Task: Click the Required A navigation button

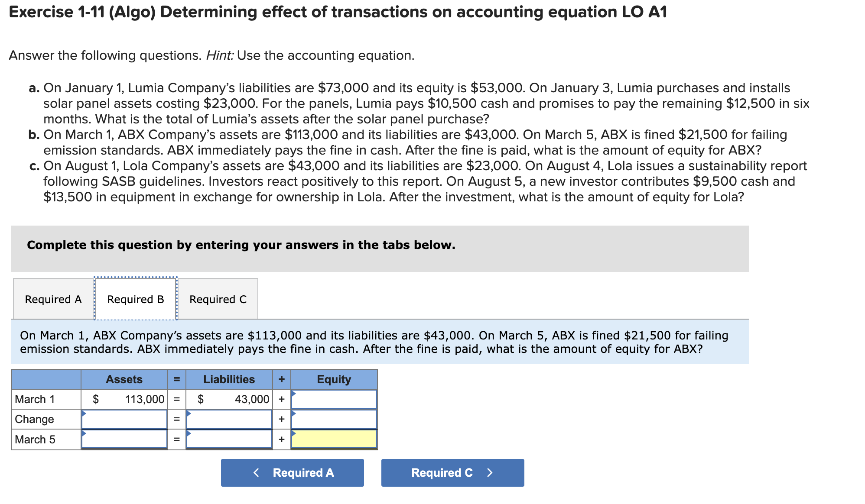Action: click(293, 473)
